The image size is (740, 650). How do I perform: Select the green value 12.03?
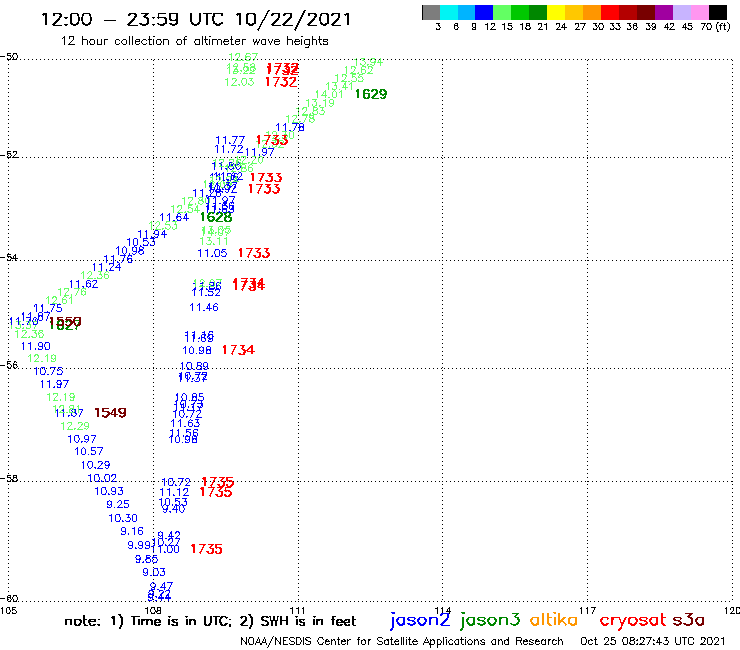click(x=239, y=82)
